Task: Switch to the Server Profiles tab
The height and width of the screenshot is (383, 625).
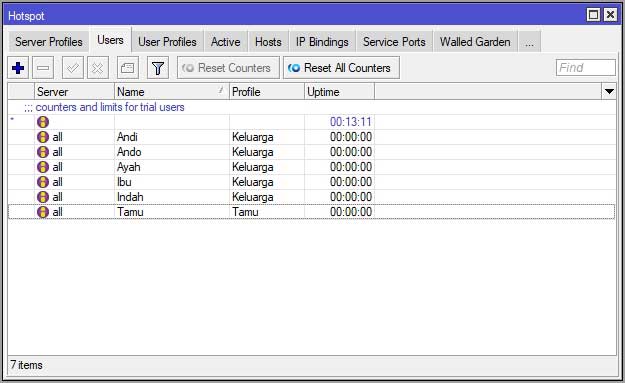Action: click(x=49, y=42)
